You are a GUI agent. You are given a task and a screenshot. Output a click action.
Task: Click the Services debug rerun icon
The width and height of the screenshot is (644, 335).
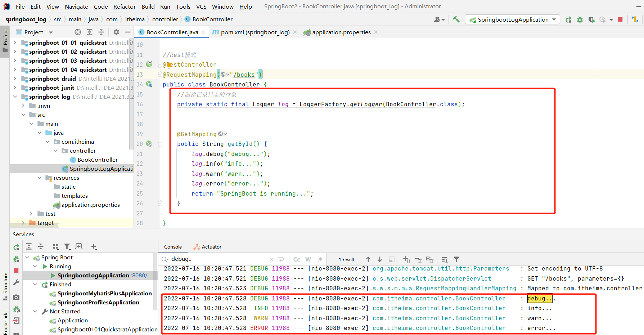click(16, 259)
